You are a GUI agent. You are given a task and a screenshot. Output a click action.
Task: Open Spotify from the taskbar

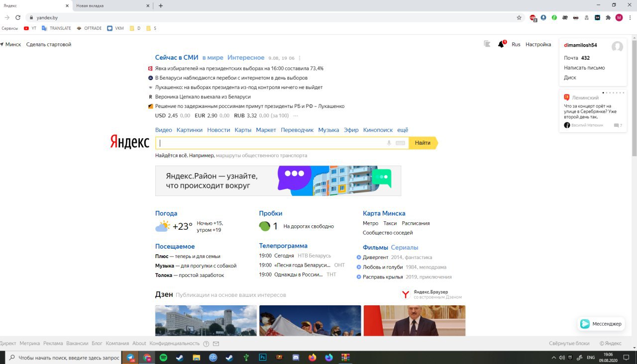tap(163, 357)
